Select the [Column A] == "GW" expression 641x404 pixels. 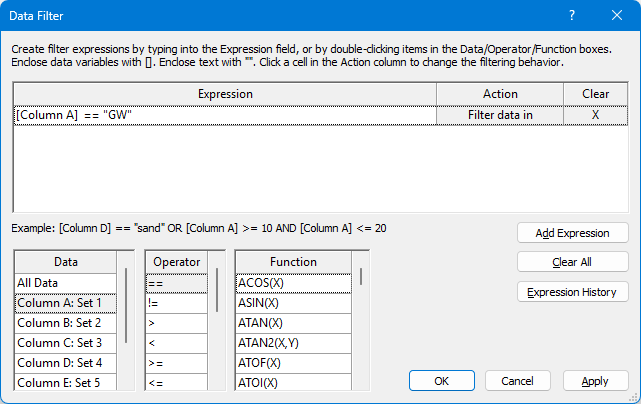[x=225, y=115]
